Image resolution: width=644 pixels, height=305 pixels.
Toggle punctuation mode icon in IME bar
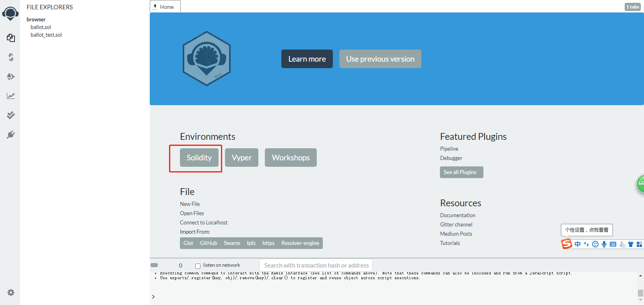coord(586,244)
